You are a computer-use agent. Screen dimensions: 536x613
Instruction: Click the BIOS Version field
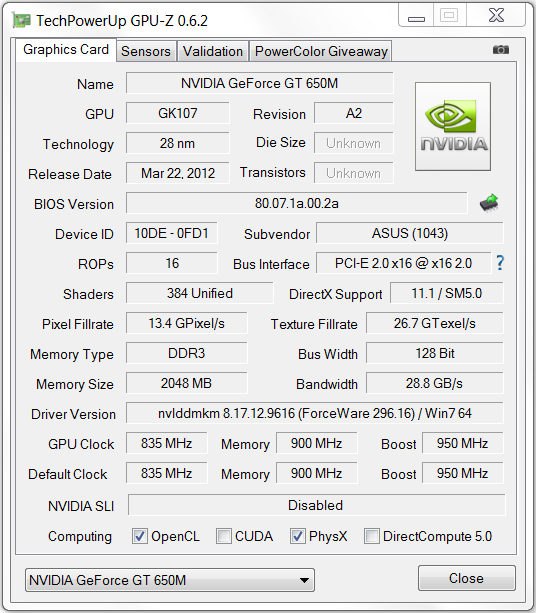[296, 203]
